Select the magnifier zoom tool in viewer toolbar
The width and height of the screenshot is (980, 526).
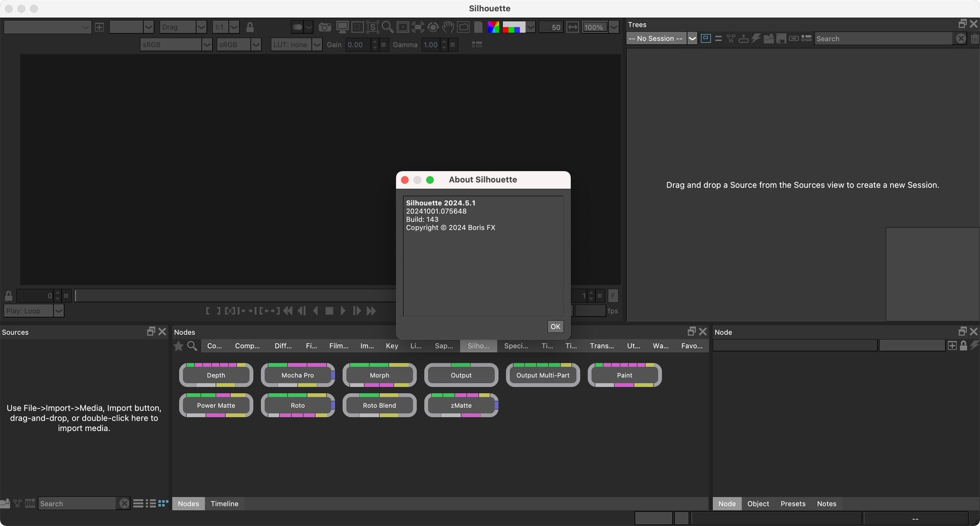pyautogui.click(x=387, y=27)
